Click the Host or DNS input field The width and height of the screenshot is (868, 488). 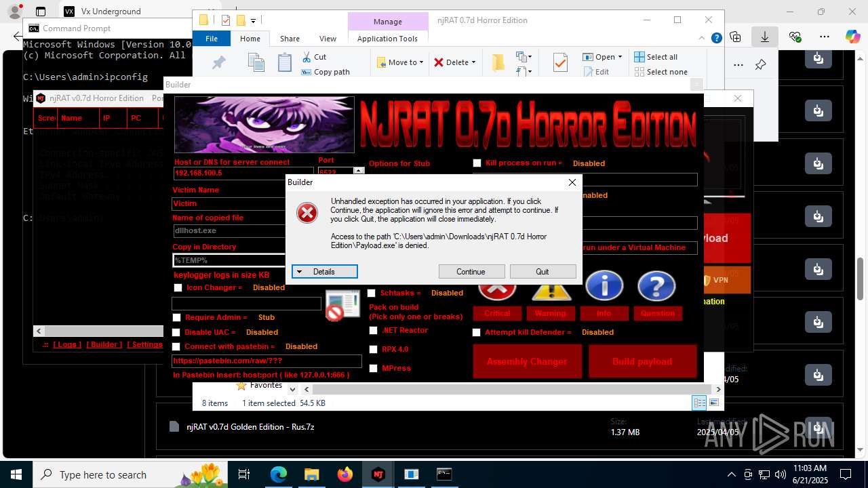click(x=242, y=174)
